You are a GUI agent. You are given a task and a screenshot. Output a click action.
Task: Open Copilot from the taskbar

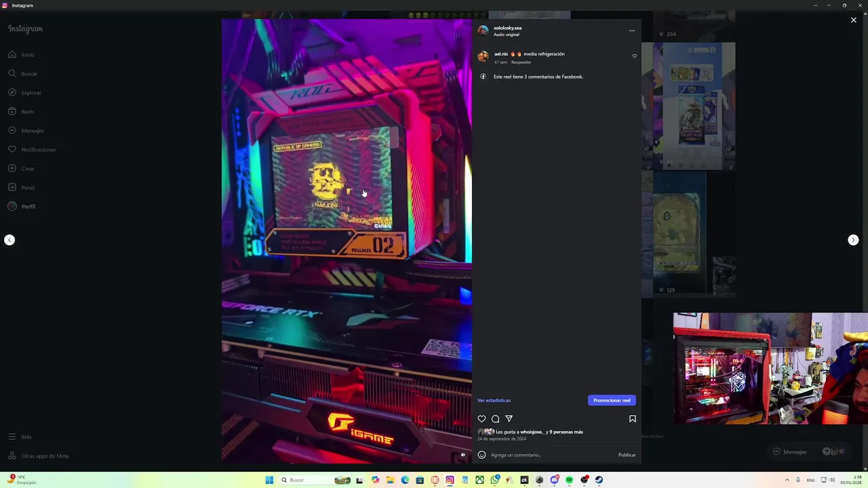pyautogui.click(x=375, y=480)
